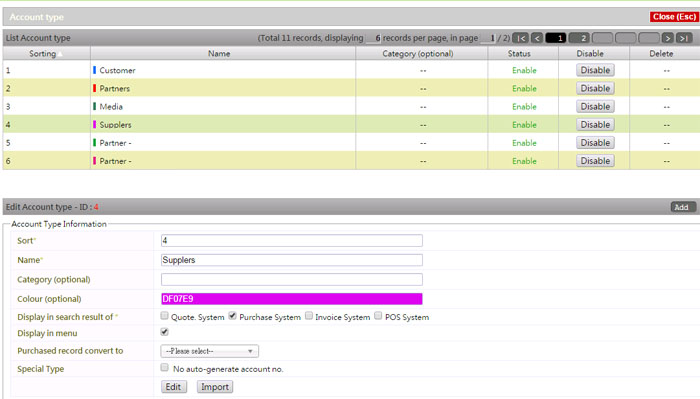The width and height of the screenshot is (700, 399).
Task: Uncheck the Purchase System checkbox
Action: coord(233,316)
